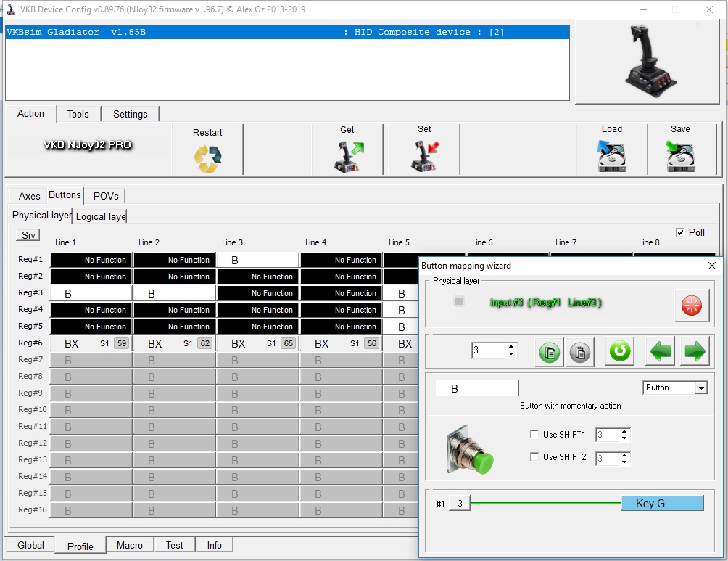Select Reg#1 Line 3 B cell
The height and width of the screenshot is (561, 728).
257,260
